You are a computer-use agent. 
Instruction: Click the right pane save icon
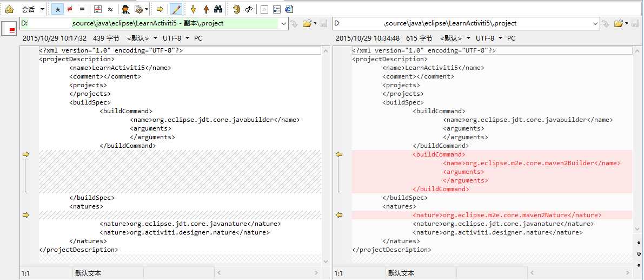click(x=635, y=23)
